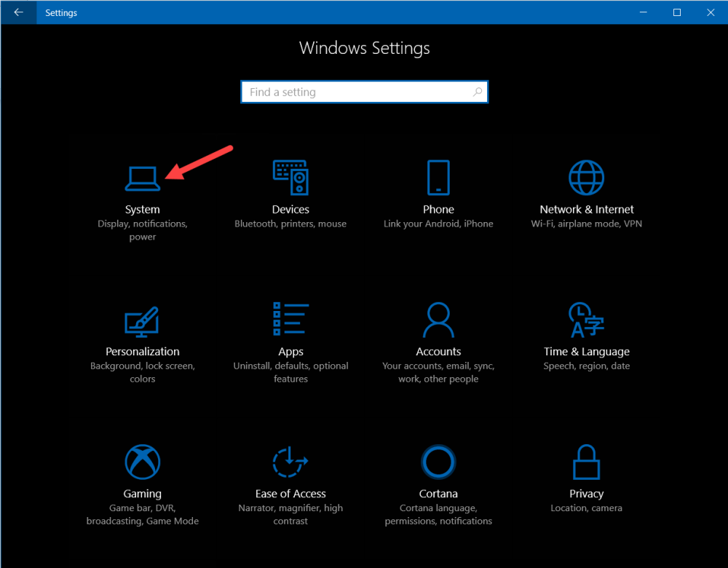Click "Narrator, magnifier, high contrast" description
The image size is (728, 568).
pos(290,515)
